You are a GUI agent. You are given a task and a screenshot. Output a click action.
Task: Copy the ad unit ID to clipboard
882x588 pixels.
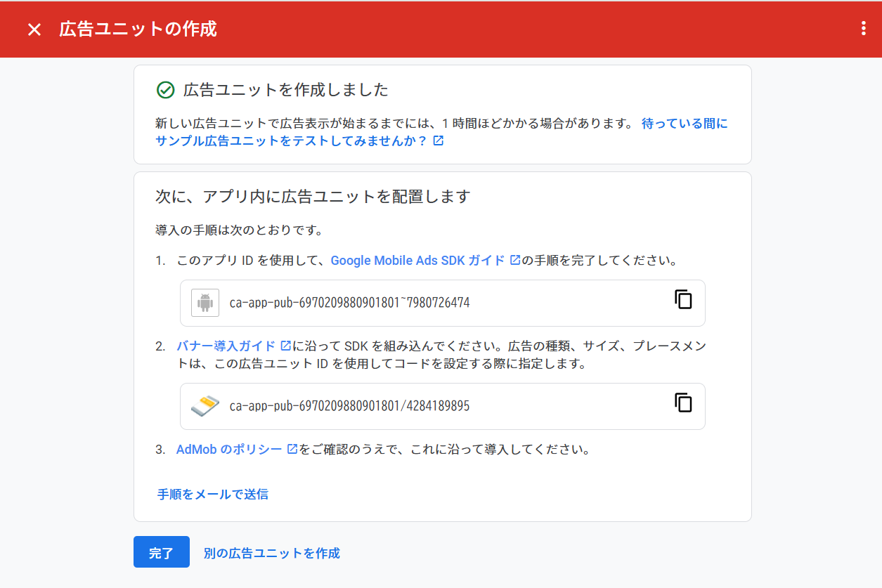pos(683,403)
